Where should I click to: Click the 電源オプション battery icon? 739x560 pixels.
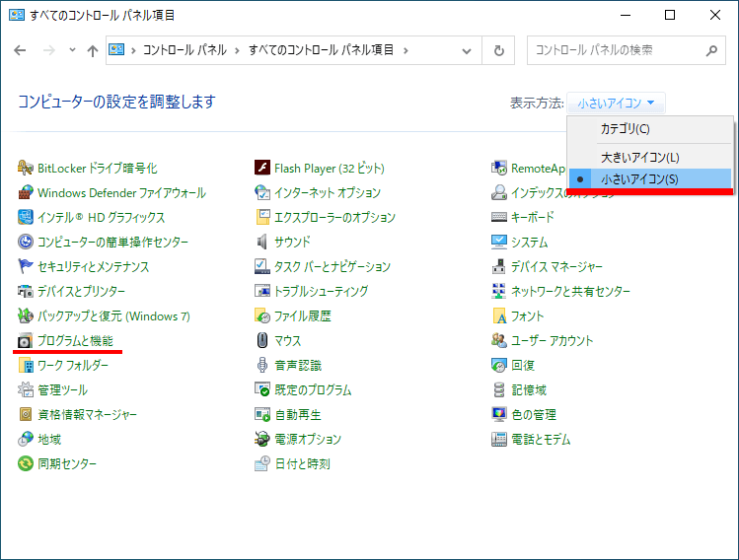point(262,440)
